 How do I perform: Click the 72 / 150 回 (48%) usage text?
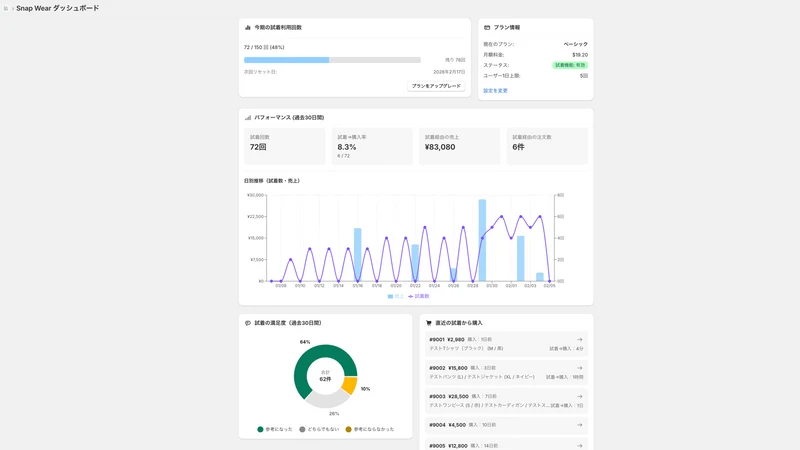coord(264,47)
